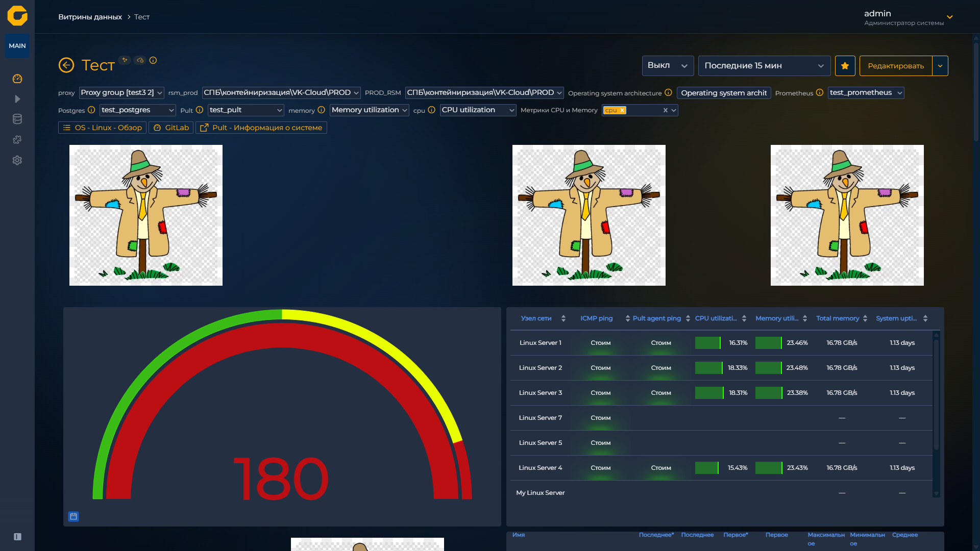Open the database sidebar icon

[17, 119]
